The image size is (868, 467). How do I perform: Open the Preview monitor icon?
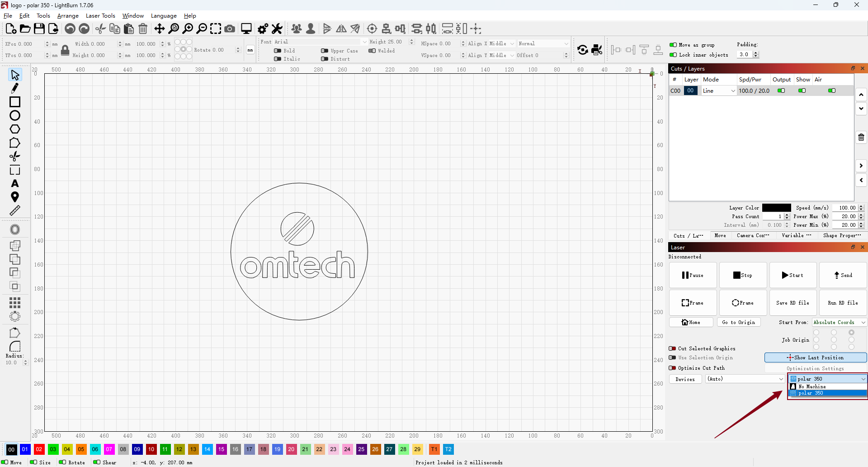coord(246,29)
